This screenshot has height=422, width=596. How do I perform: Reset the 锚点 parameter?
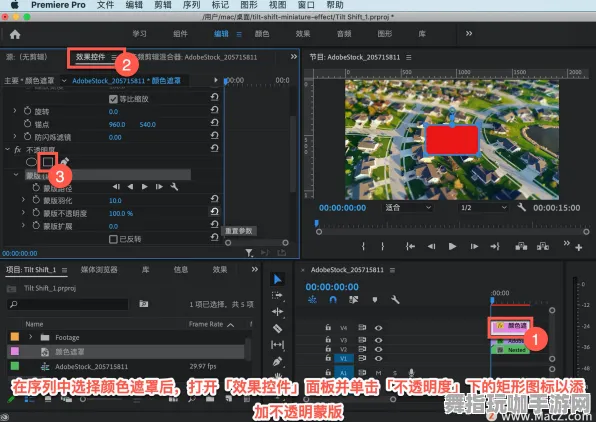click(214, 122)
